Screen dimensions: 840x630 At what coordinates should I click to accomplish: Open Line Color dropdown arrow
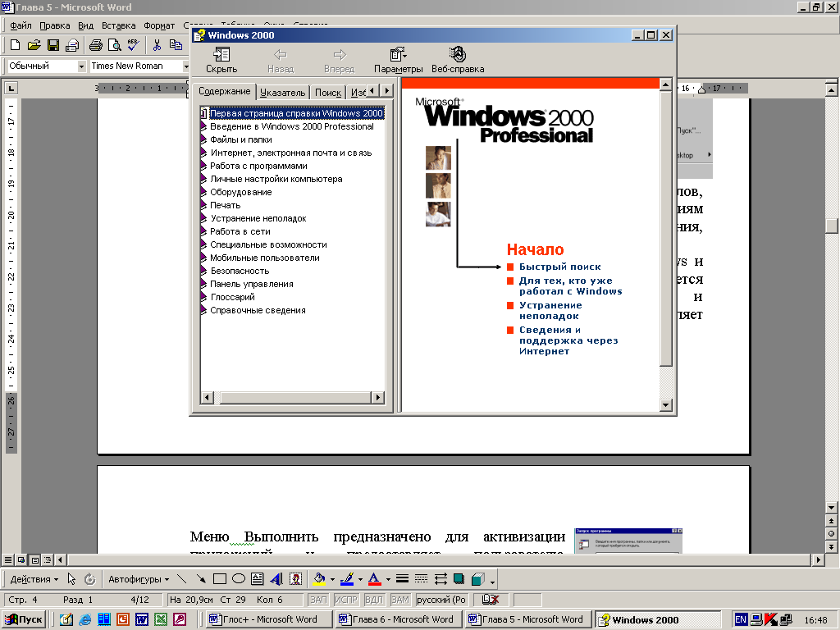tap(360, 579)
